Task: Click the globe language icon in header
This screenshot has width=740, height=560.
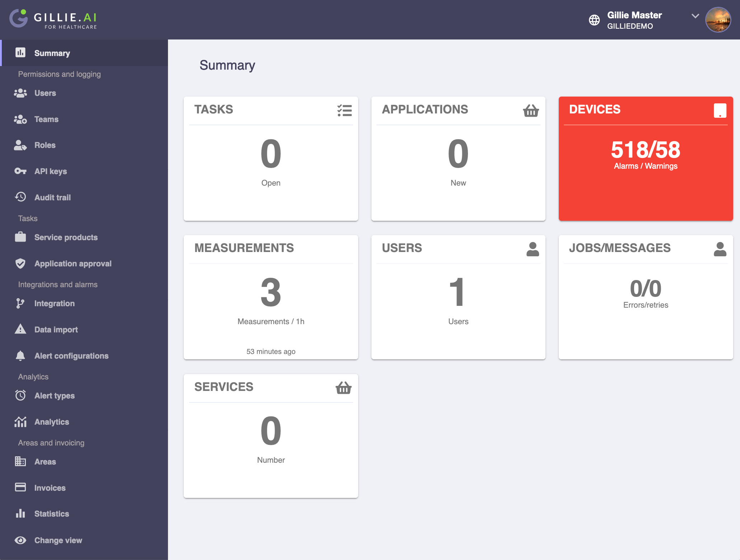Action: pyautogui.click(x=594, y=20)
